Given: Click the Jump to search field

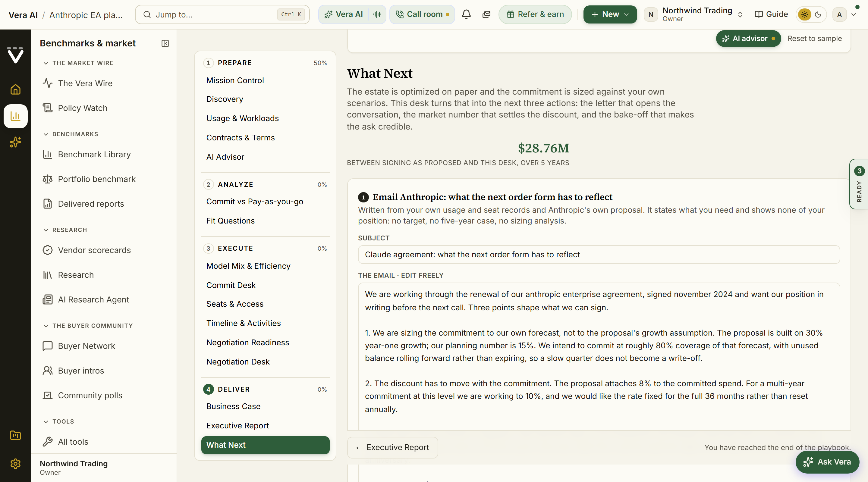Looking at the screenshot, I should tap(222, 14).
